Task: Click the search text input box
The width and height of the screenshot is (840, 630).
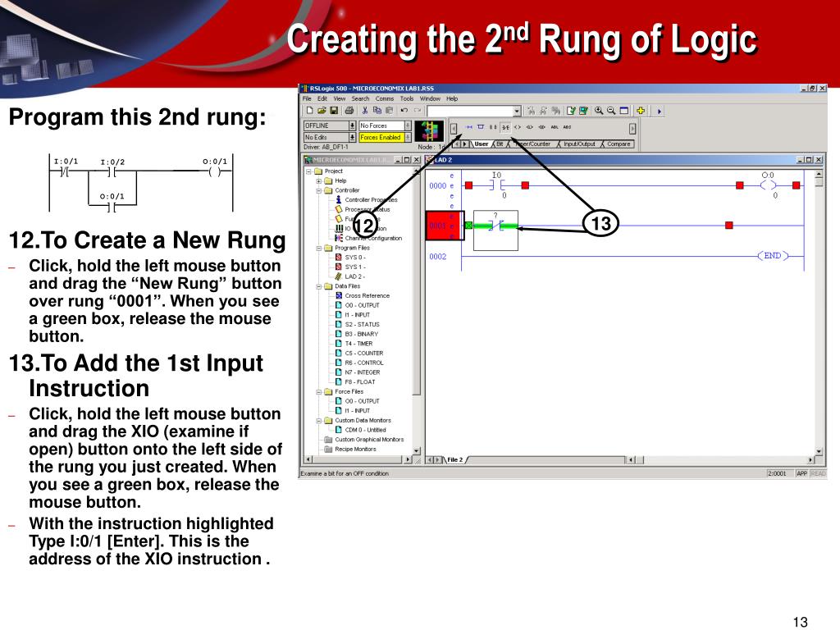Action: point(469,112)
